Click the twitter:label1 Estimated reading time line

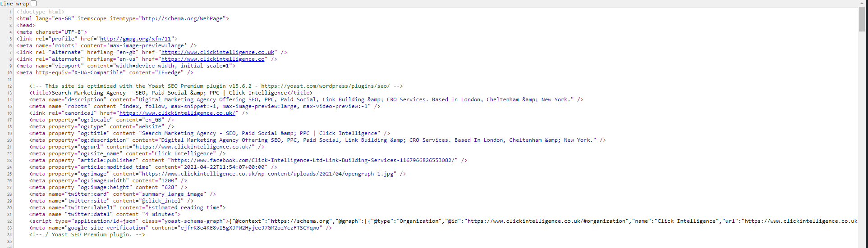pyautogui.click(x=128, y=207)
